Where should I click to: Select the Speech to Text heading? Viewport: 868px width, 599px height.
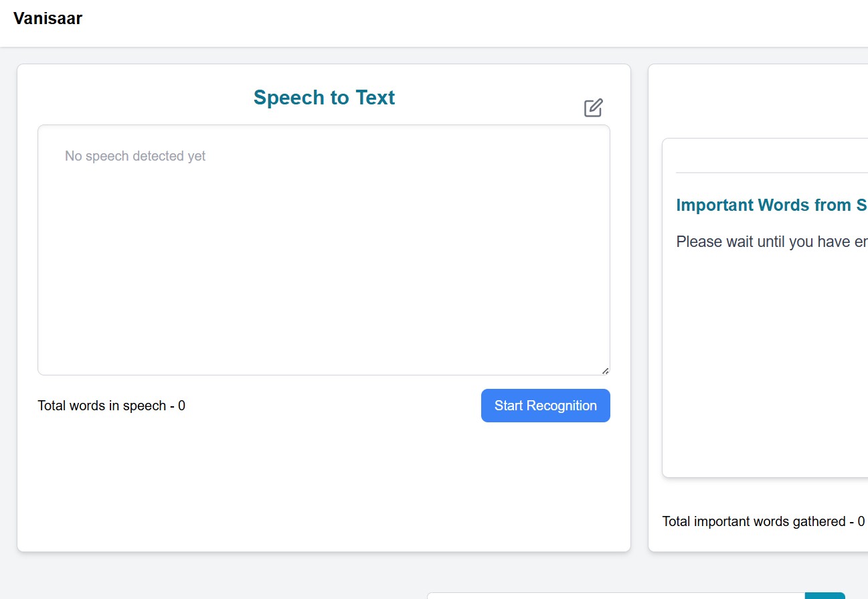pos(324,98)
